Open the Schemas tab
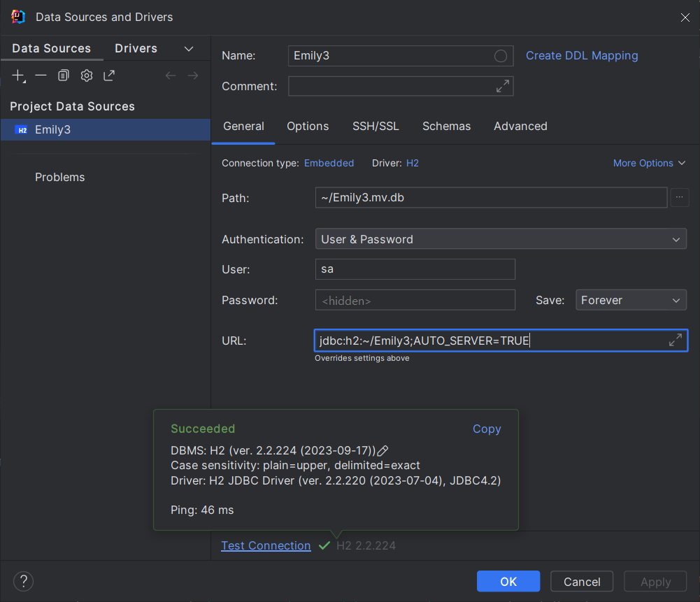Viewport: 700px width, 602px height. [446, 127]
